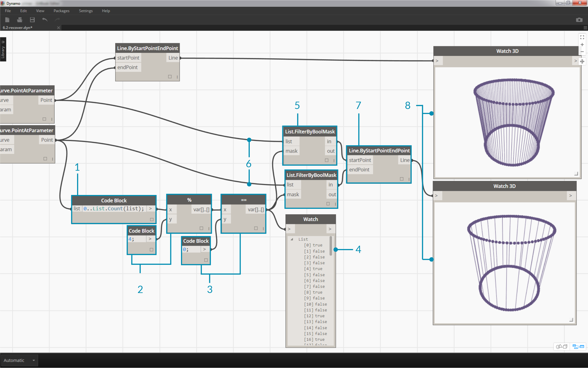
Task: Click the modulo percent operator node icon
Action: [x=190, y=200]
